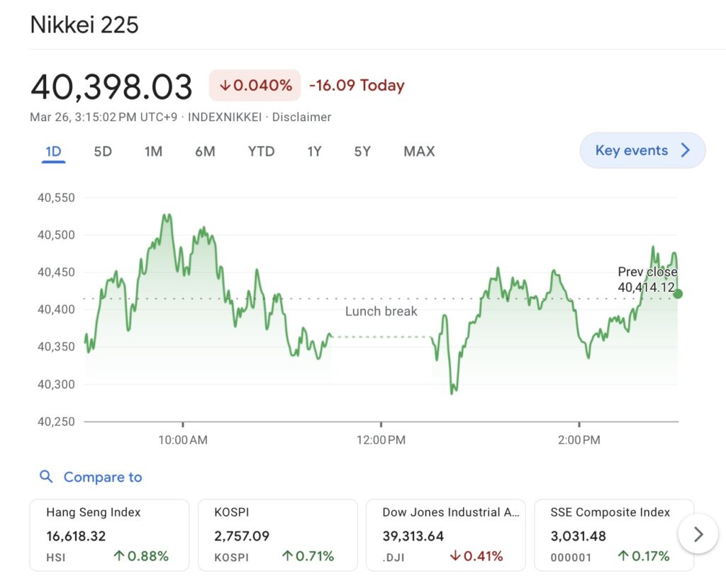This screenshot has height=588, width=726.
Task: Select the 1D time range tab
Action: point(53,152)
